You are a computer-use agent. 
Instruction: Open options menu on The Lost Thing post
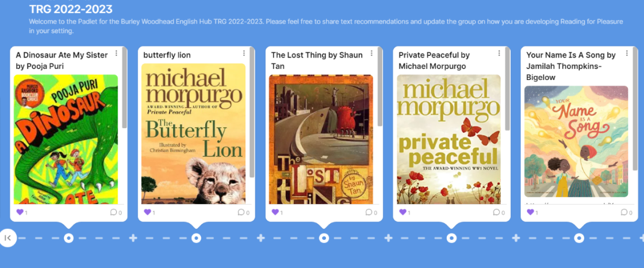pos(371,53)
